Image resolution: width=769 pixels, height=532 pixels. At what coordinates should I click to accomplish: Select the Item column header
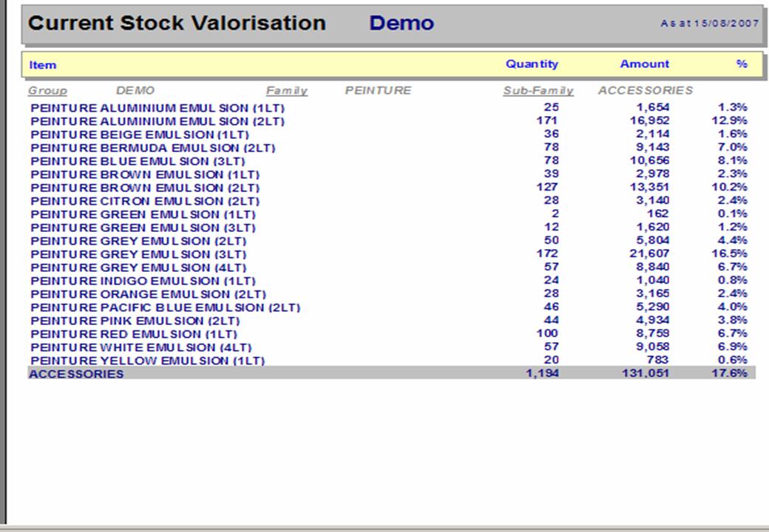43,65
